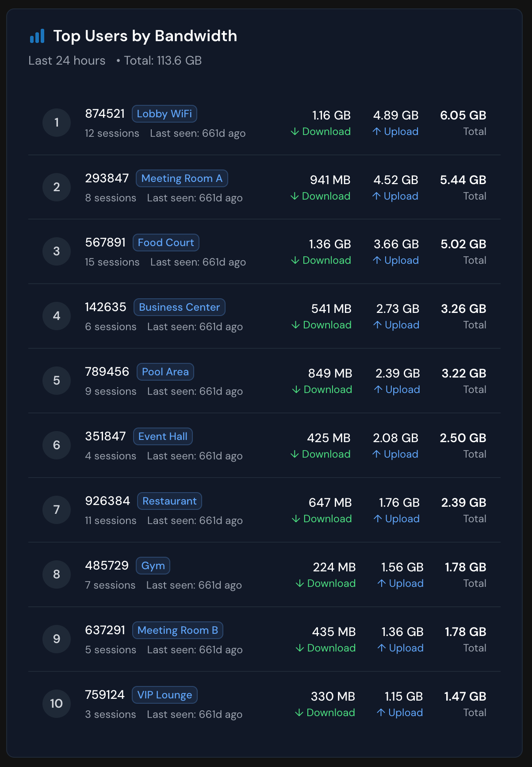The width and height of the screenshot is (532, 767).
Task: Click the Meeting Room B tag
Action: [x=177, y=630]
